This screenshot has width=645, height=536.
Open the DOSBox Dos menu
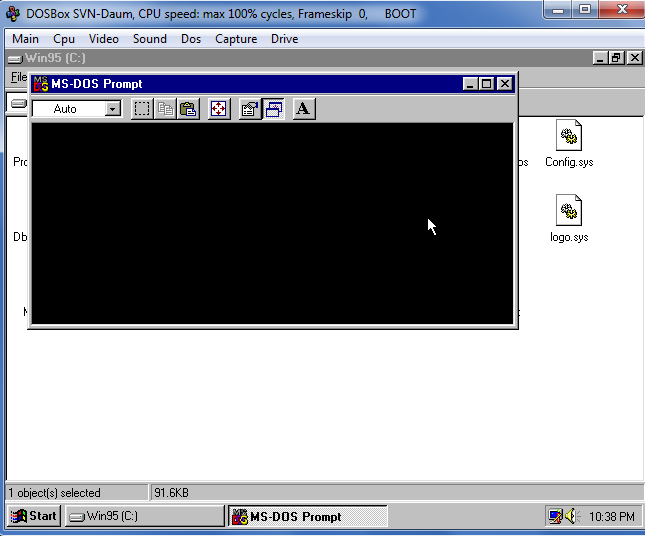pyautogui.click(x=191, y=39)
